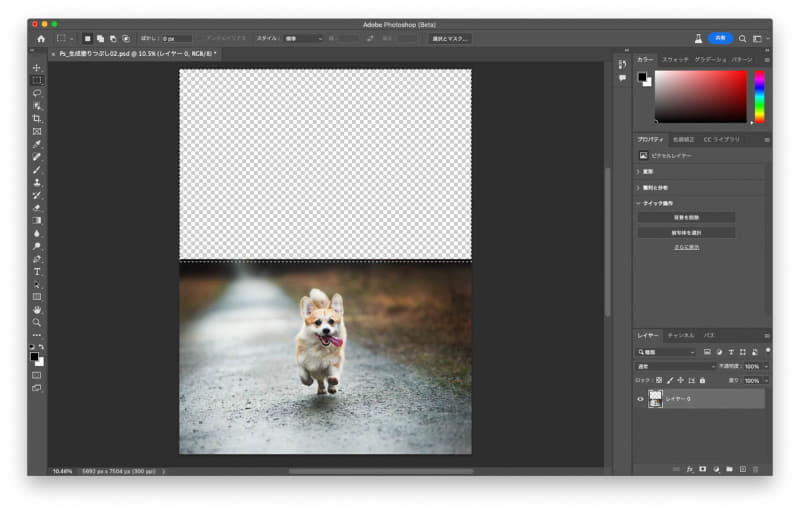The width and height of the screenshot is (800, 512).
Task: Select the Rectangular Marquee tool in left toolbar
Action: (x=37, y=81)
